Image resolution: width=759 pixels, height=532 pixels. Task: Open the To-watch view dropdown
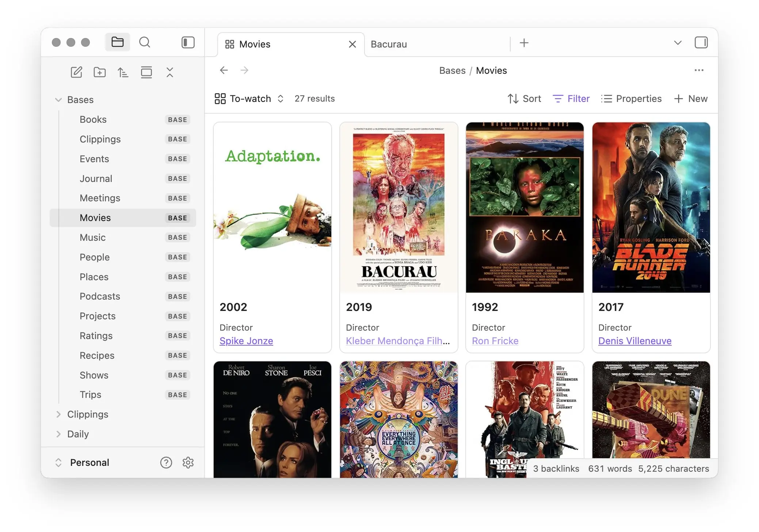[249, 99]
